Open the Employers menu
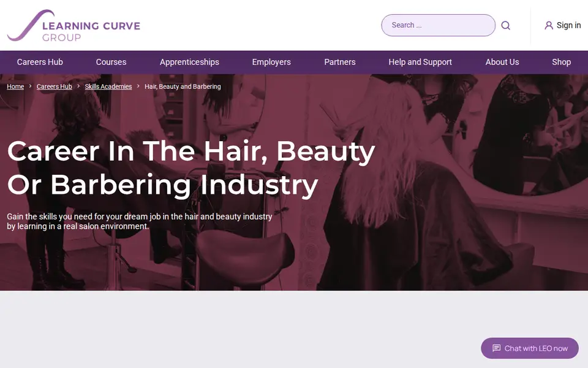Viewport: 588px width, 368px height. [271, 62]
